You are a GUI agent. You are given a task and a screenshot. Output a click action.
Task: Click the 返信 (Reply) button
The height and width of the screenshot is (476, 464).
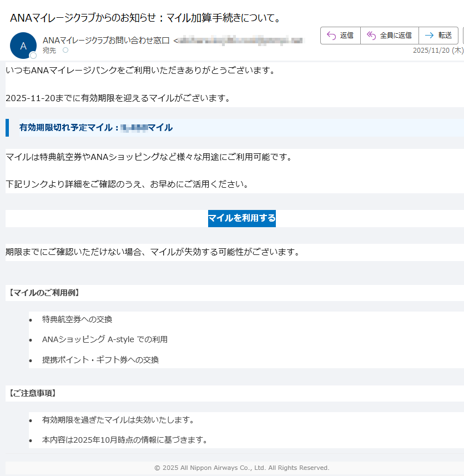coord(340,36)
